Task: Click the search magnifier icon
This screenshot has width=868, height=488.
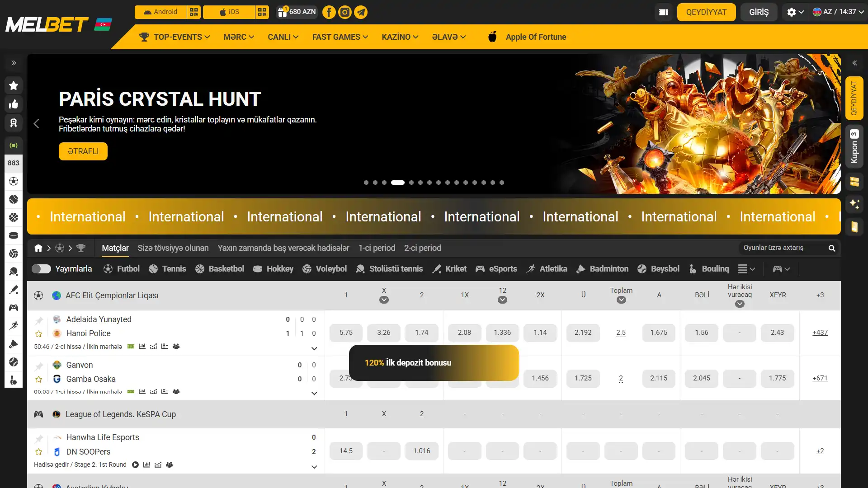Action: pos(832,248)
